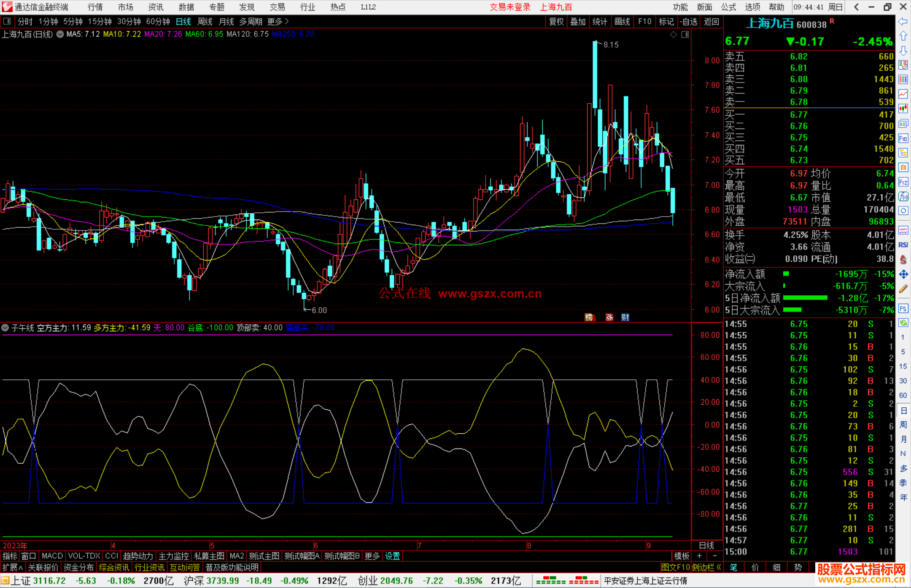Click the F10 sidebar icon

903,138
